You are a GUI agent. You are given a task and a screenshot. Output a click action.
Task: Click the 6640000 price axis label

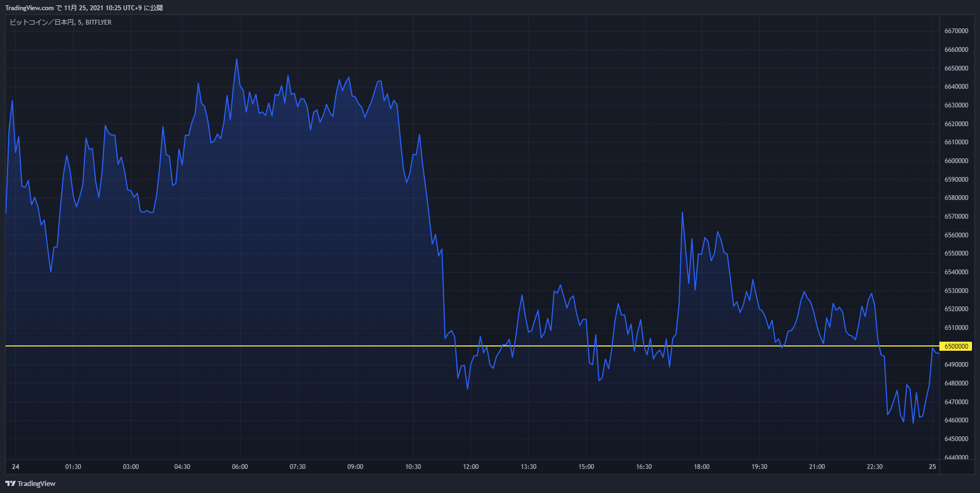956,87
